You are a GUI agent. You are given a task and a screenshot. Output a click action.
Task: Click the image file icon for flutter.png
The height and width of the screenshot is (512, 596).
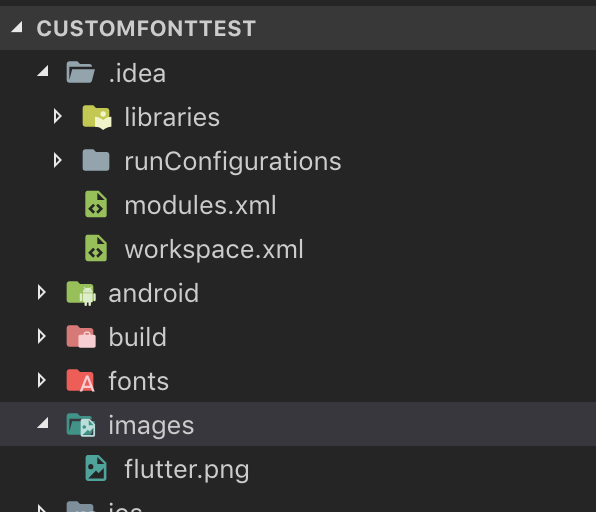pyautogui.click(x=96, y=468)
